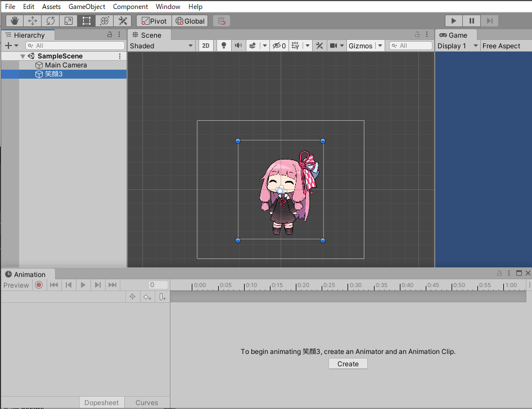The height and width of the screenshot is (409, 532).
Task: Start Play mode
Action: coord(454,21)
